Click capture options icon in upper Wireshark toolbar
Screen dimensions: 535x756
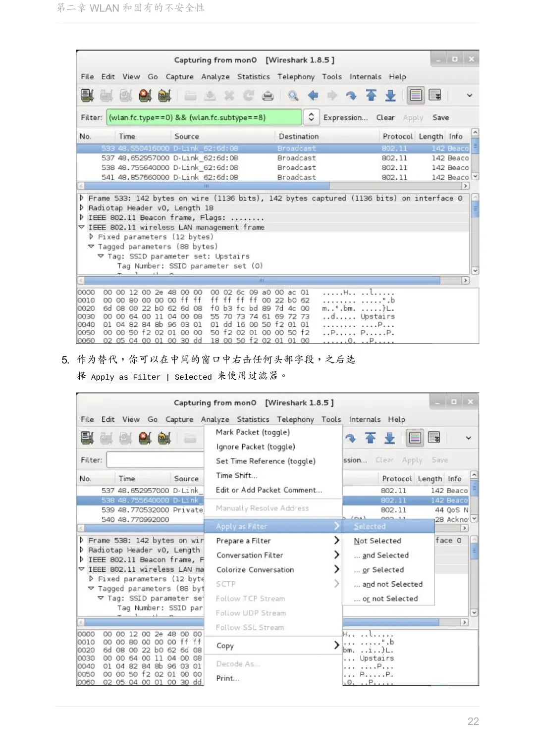point(107,95)
